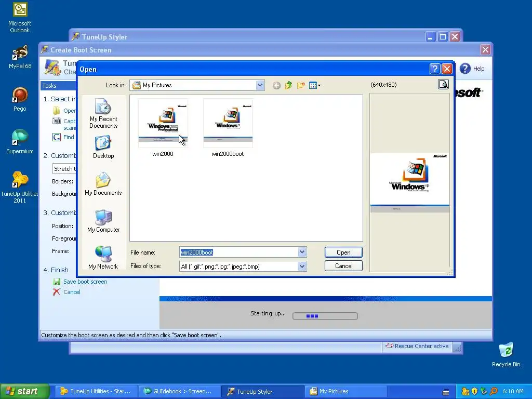Open My Recent Documents place
The height and width of the screenshot is (399, 532).
click(x=103, y=113)
